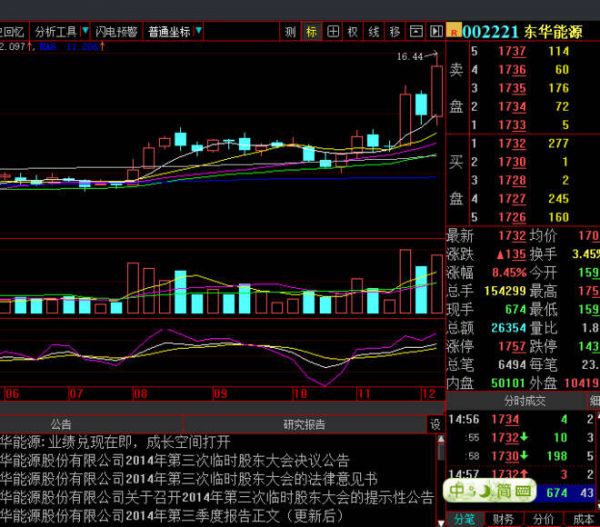Click the news list scroll-down arrow
This screenshot has width=600, height=527.
click(441, 522)
